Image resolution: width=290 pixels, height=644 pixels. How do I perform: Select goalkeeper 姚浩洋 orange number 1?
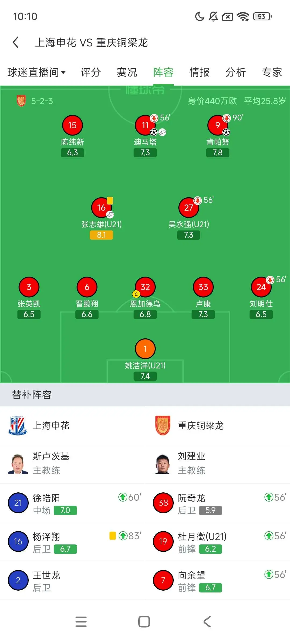[145, 349]
